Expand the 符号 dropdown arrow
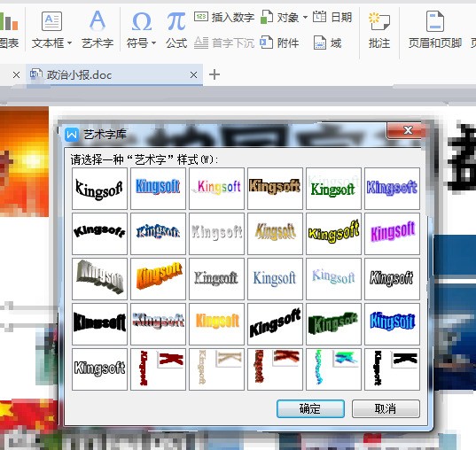The width and height of the screenshot is (476, 450). (x=153, y=43)
